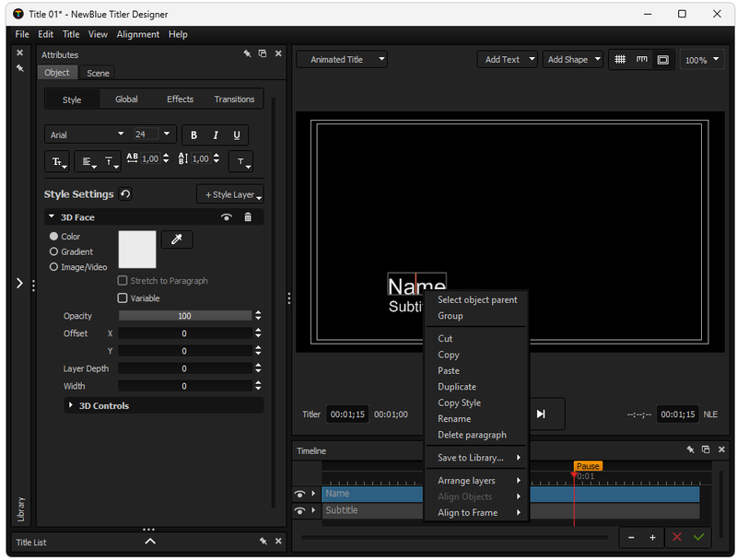Open the Arial font dropdown
Image resolution: width=737 pixels, height=560 pixels.
pyautogui.click(x=85, y=134)
